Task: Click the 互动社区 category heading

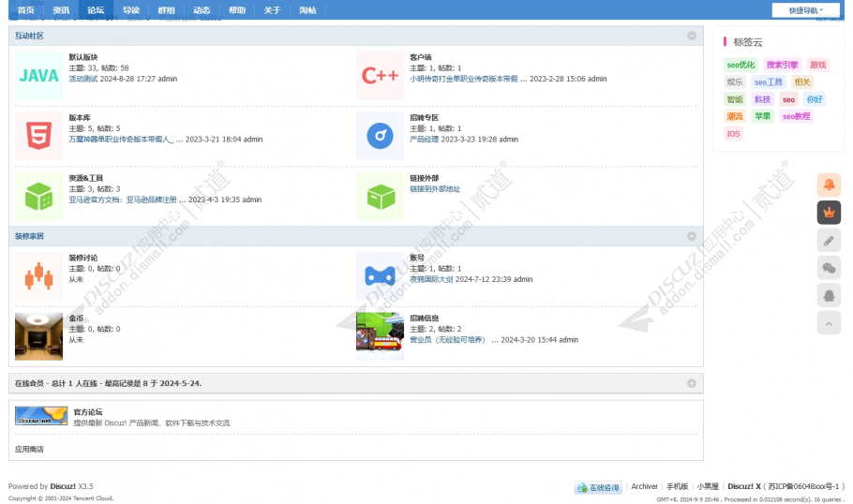Action: pos(29,36)
